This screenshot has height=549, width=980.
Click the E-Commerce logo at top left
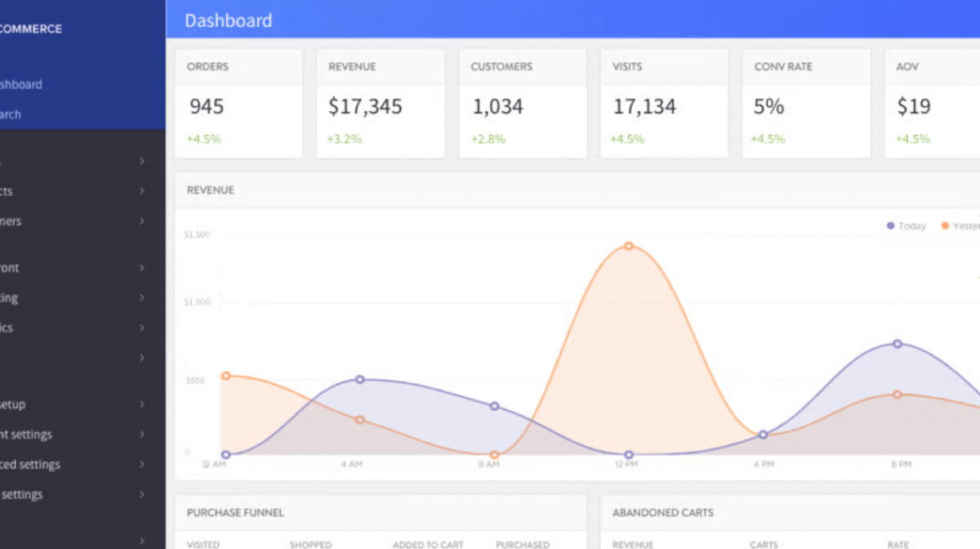31,29
